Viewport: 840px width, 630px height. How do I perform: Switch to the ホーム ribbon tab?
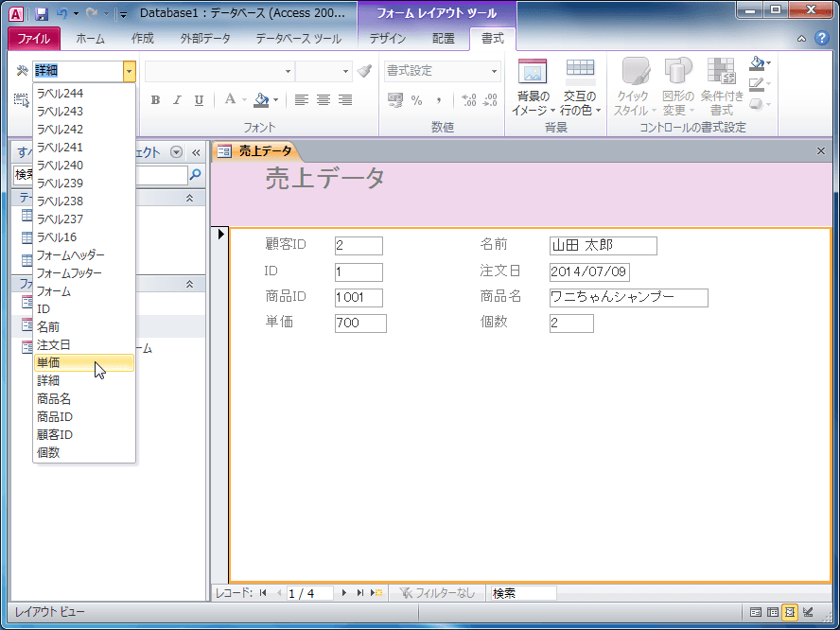click(x=90, y=39)
